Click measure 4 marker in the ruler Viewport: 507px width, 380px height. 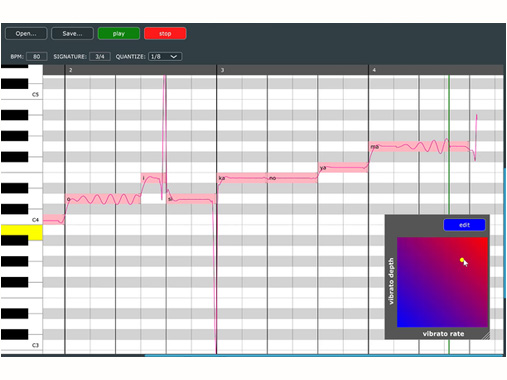(x=374, y=70)
